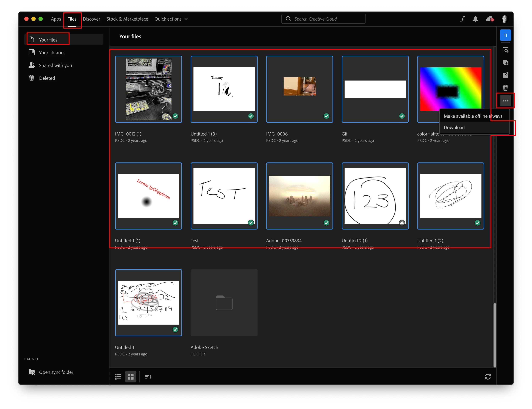Image resolution: width=532 pixels, height=409 pixels.
Task: Switch to the Discover tab
Action: 92,19
